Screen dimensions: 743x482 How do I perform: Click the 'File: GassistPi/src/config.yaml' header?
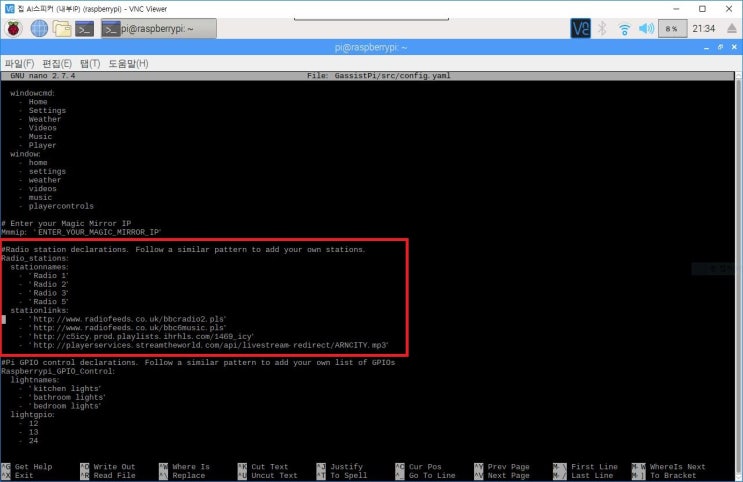[379, 76]
